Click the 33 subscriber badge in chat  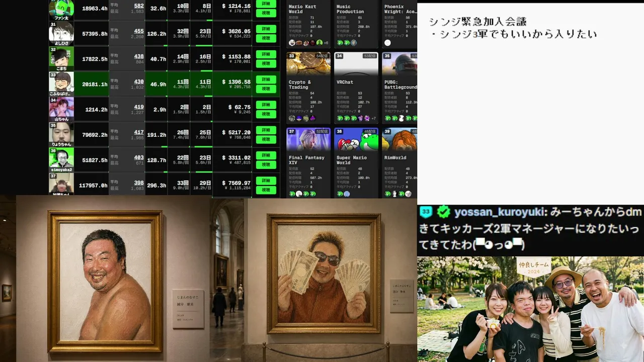(x=426, y=212)
